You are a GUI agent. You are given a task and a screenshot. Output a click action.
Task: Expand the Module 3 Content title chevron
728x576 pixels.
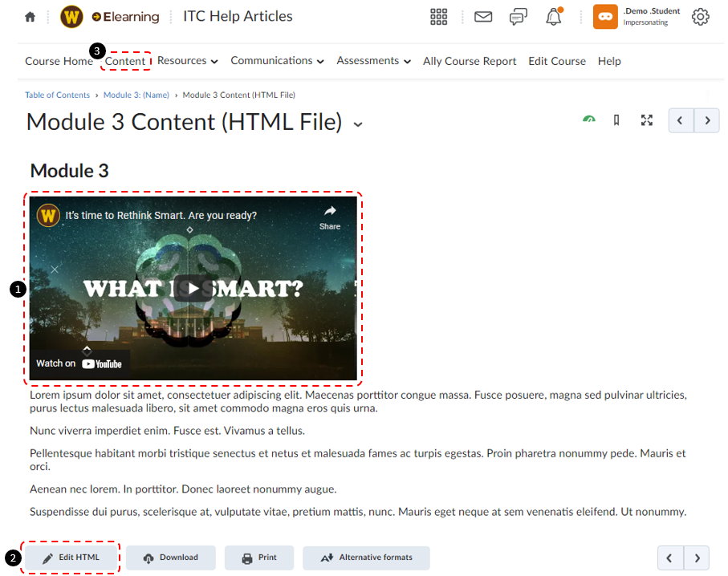coord(358,124)
